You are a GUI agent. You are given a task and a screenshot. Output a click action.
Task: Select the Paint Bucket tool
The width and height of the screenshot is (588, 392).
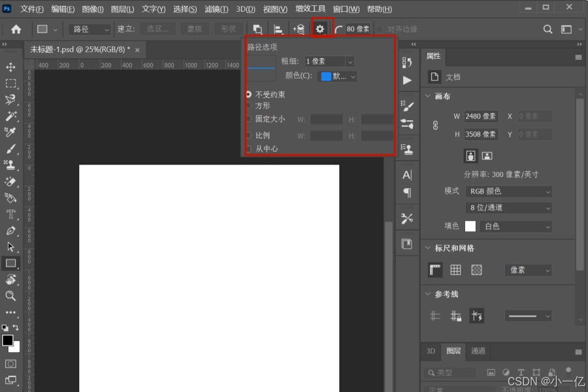click(10, 198)
